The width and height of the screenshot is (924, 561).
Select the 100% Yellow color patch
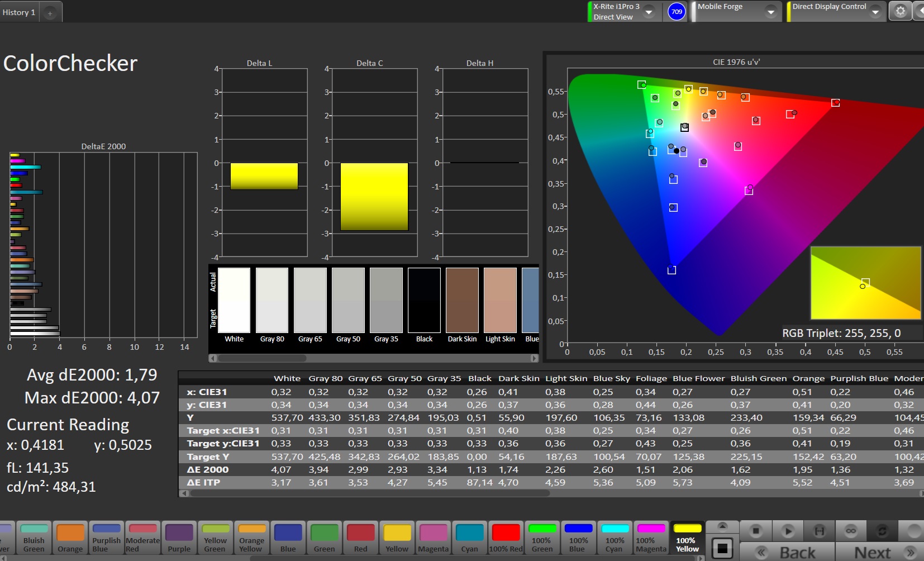687,538
